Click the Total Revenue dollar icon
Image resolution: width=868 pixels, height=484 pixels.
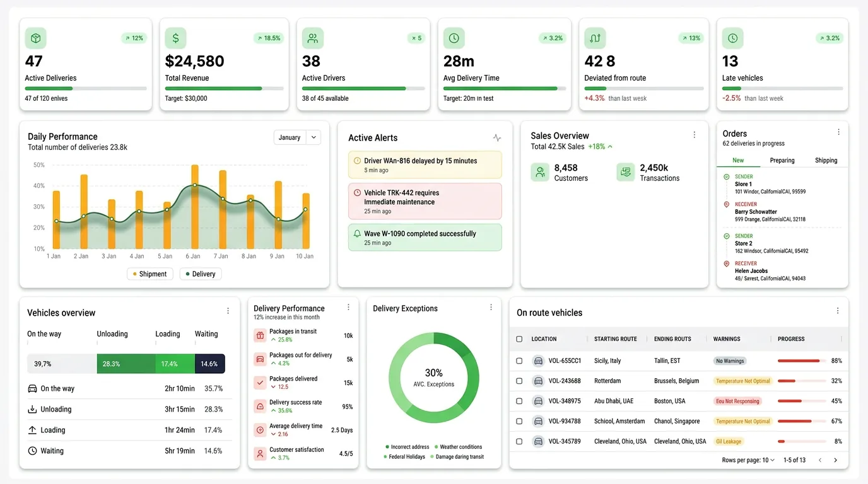pos(176,38)
